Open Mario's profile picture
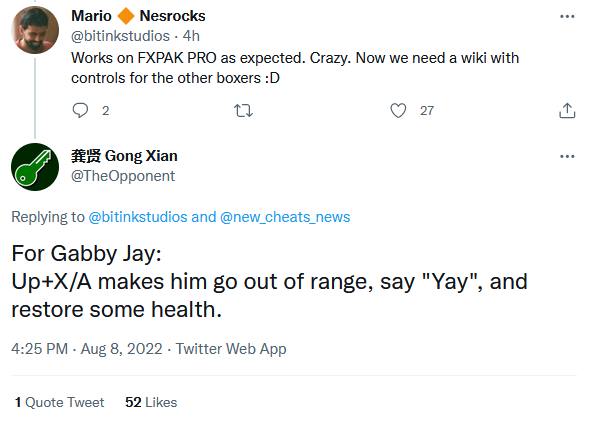Viewport: 591px width, 425px height. click(35, 30)
